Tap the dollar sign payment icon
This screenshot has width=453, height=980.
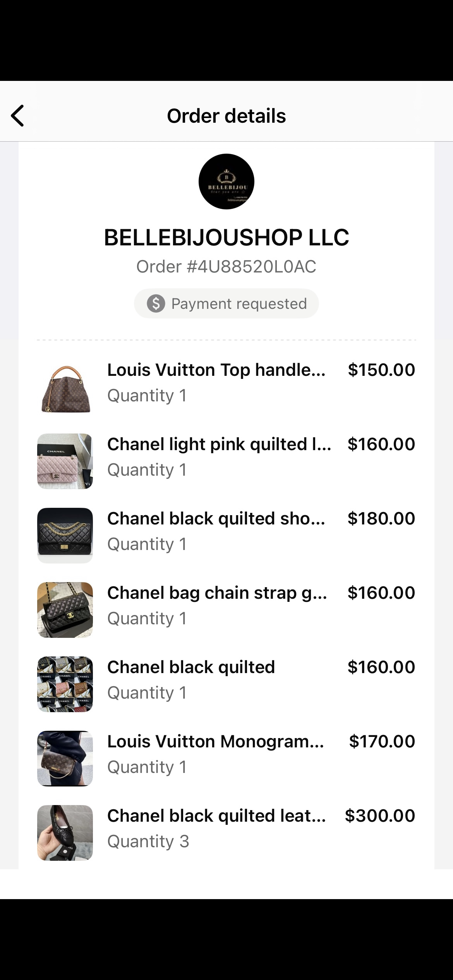click(156, 303)
